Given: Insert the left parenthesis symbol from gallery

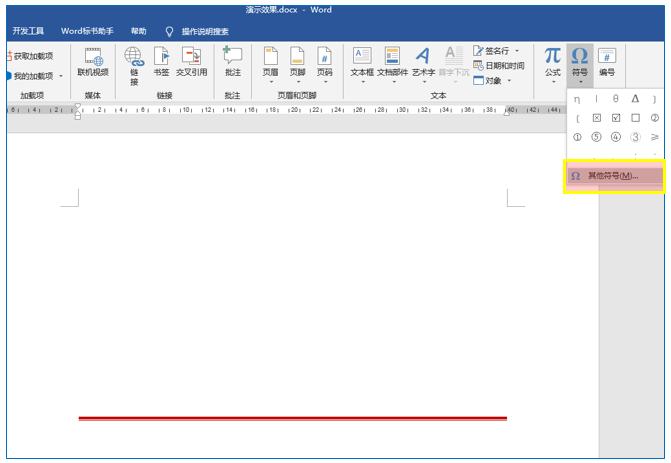Looking at the screenshot, I should [x=577, y=118].
